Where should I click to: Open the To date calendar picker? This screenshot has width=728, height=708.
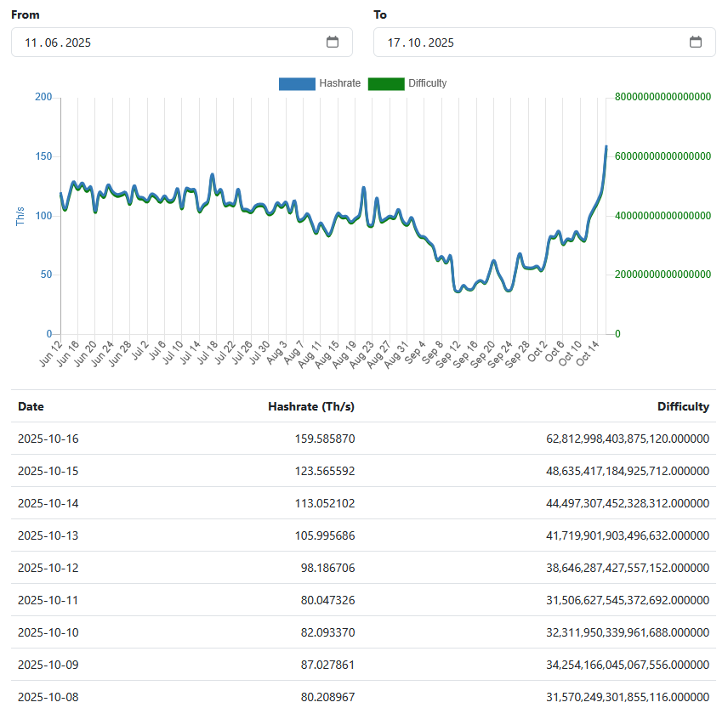(695, 42)
